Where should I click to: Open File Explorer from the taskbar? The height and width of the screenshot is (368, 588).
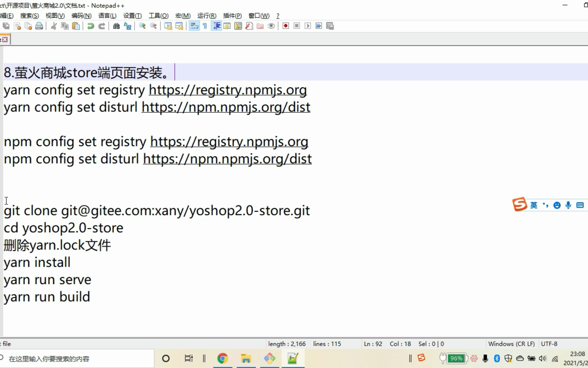[246, 358]
